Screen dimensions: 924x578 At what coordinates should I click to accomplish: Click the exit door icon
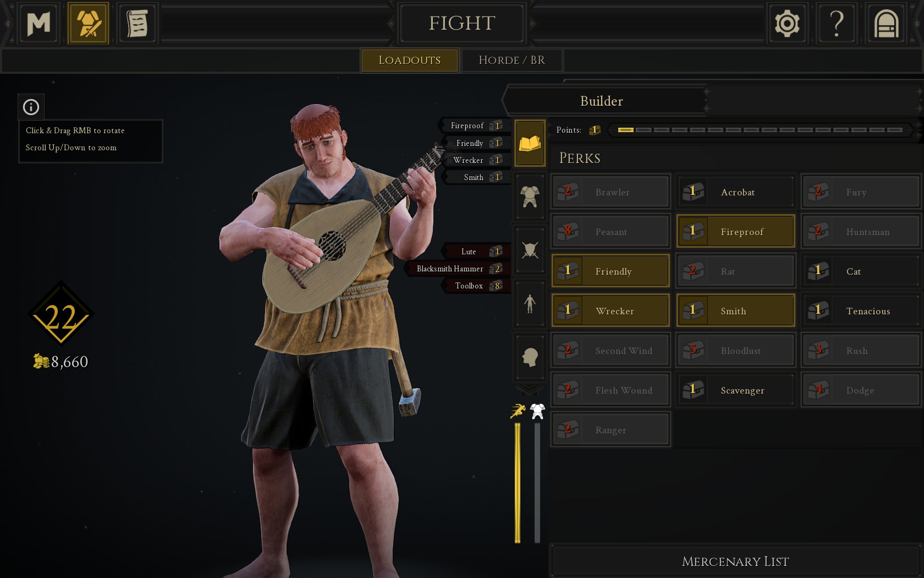pos(886,23)
